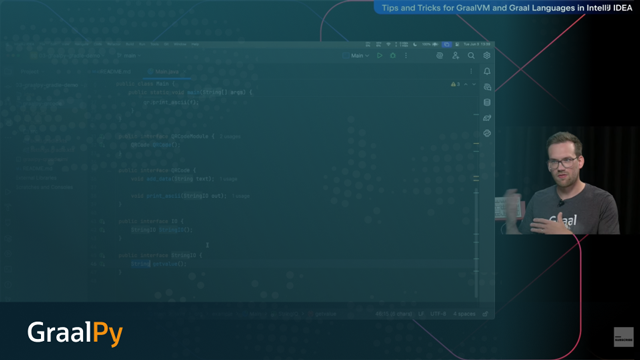The image size is (640, 360).
Task: Select the Main.java editor tab
Action: pos(167,71)
